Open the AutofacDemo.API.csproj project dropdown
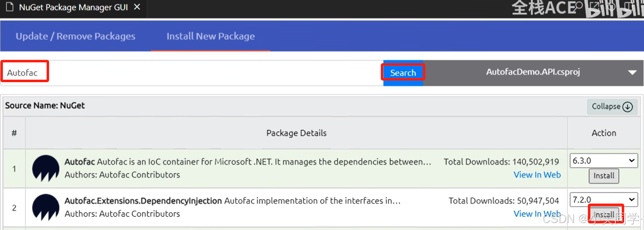 [533, 72]
